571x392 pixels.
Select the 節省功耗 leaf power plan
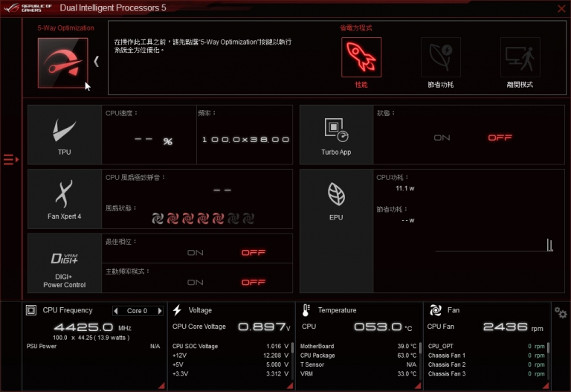tap(441, 57)
